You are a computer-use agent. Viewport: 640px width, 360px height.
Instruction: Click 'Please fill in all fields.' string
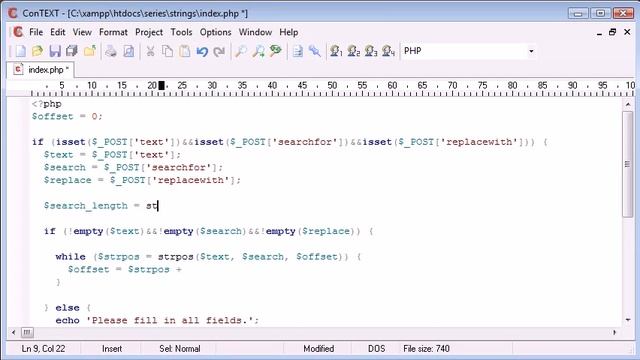click(x=169, y=320)
